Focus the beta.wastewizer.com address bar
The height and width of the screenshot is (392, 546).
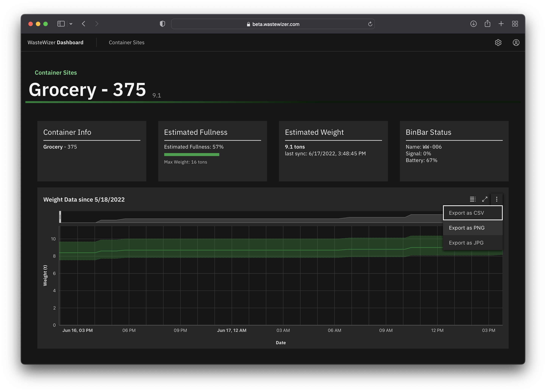tap(273, 24)
